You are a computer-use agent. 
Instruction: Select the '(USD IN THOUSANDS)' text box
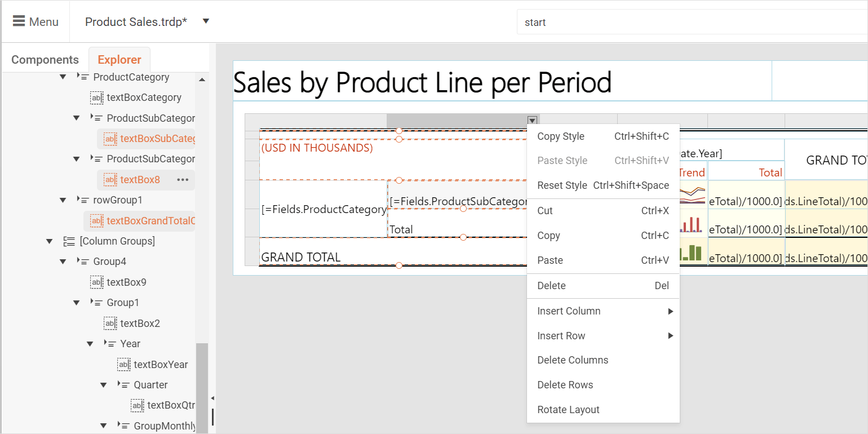click(317, 148)
